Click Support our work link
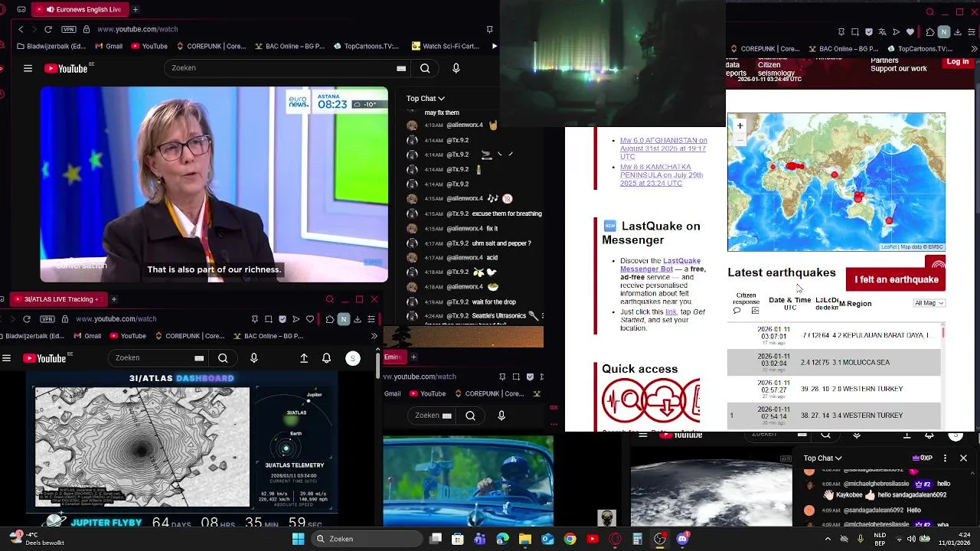The image size is (980, 551). 899,69
